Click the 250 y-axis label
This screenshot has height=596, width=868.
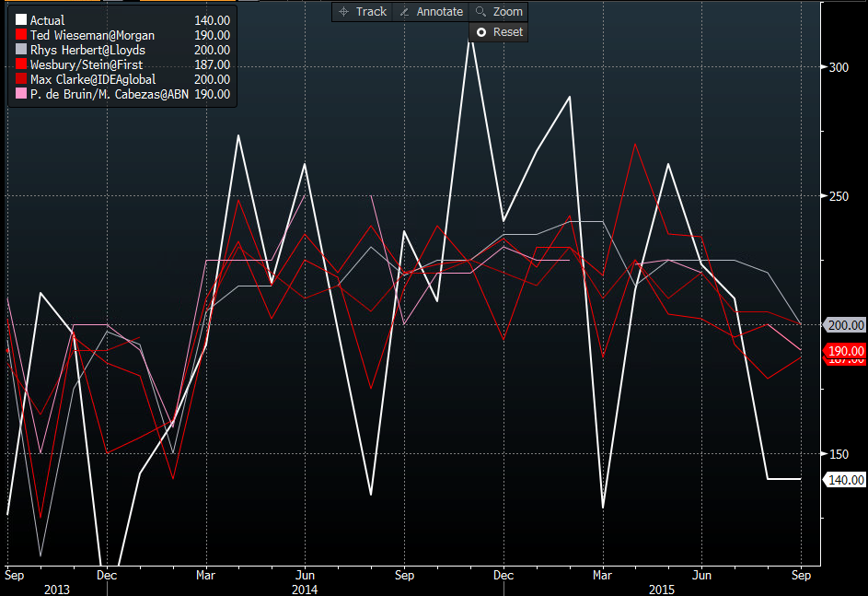point(838,196)
